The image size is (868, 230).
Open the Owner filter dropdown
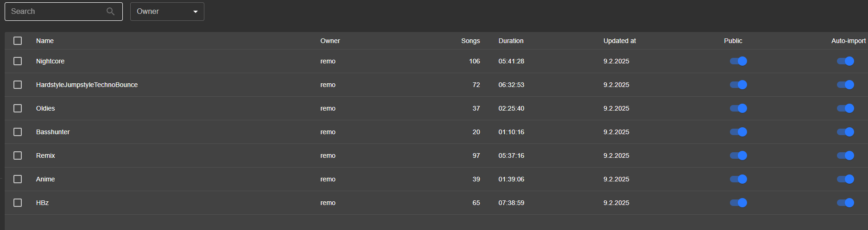(x=167, y=12)
